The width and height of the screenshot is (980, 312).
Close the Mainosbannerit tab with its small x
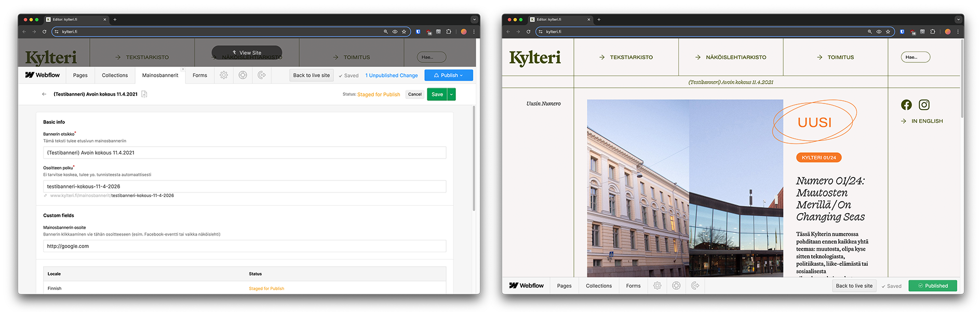click(x=183, y=69)
